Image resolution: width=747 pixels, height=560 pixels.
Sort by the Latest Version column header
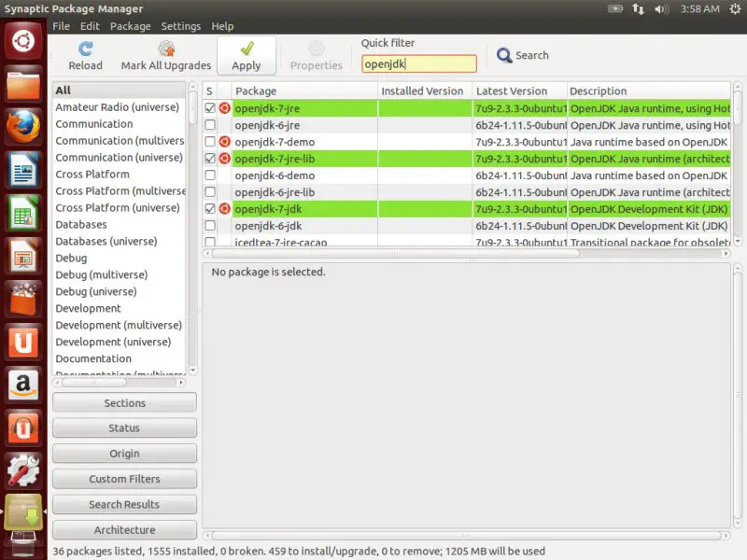click(x=519, y=91)
